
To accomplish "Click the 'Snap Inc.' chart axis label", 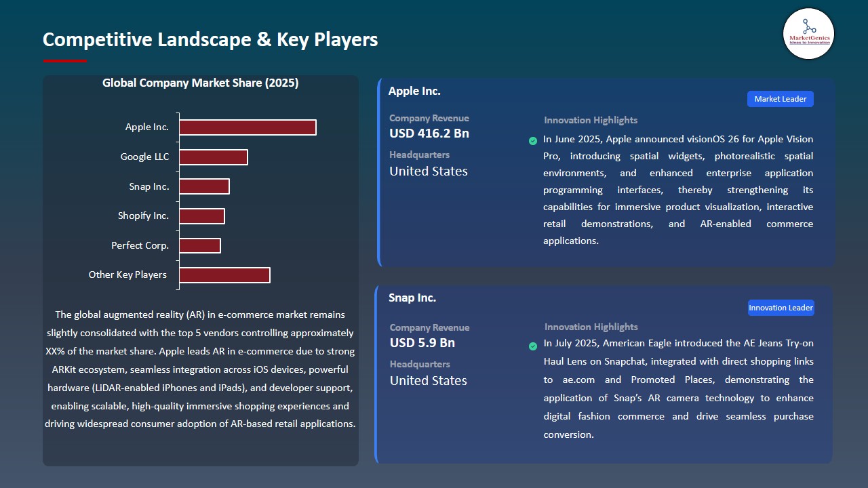I will click(x=149, y=186).
